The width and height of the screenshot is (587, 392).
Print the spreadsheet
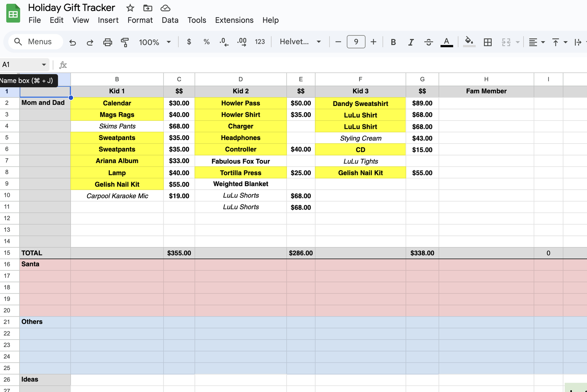[x=107, y=42]
